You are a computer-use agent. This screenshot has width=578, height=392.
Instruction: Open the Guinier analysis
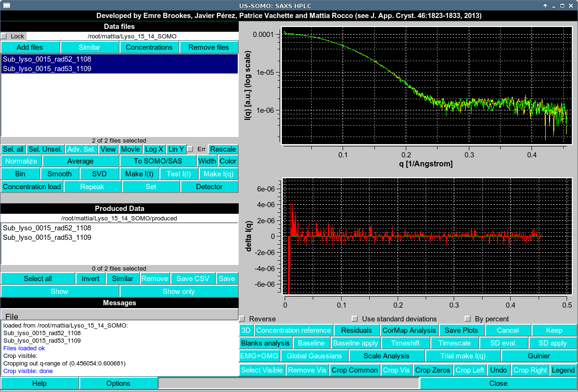coord(539,356)
